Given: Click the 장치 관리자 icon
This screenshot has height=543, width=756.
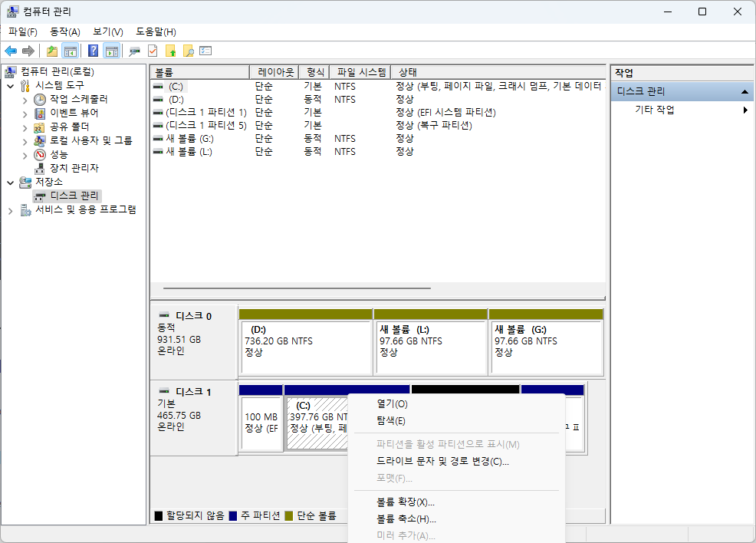Looking at the screenshot, I should [40, 168].
